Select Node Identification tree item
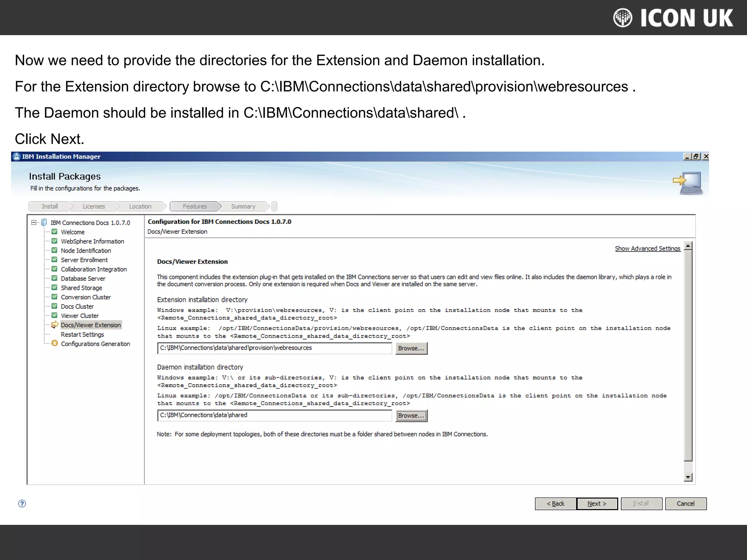747x560 pixels. [x=86, y=250]
